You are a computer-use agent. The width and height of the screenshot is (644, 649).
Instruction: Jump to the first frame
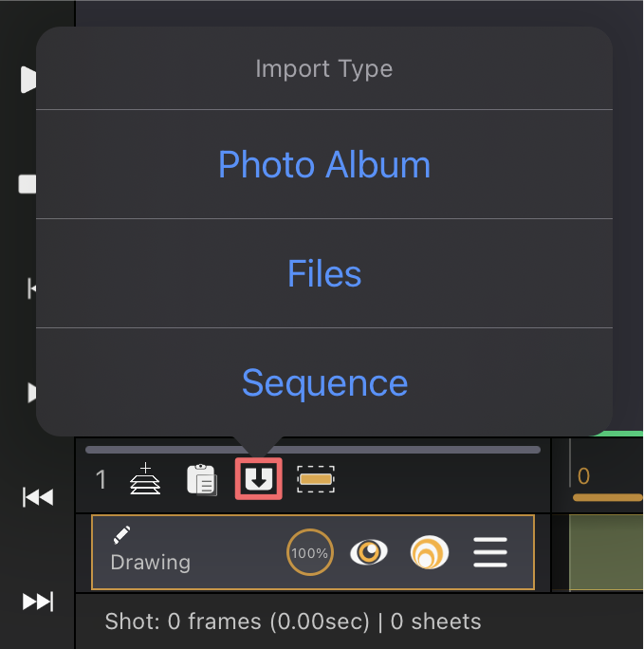[x=38, y=497]
